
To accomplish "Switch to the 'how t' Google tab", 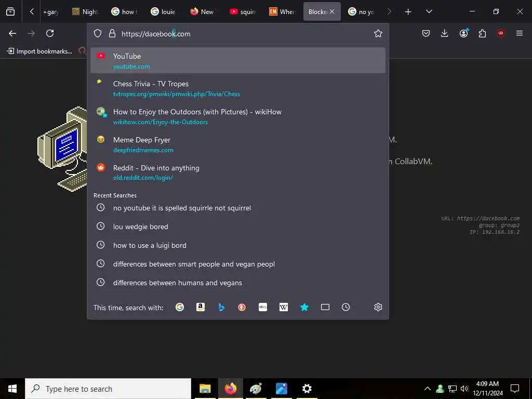I will tap(125, 11).
